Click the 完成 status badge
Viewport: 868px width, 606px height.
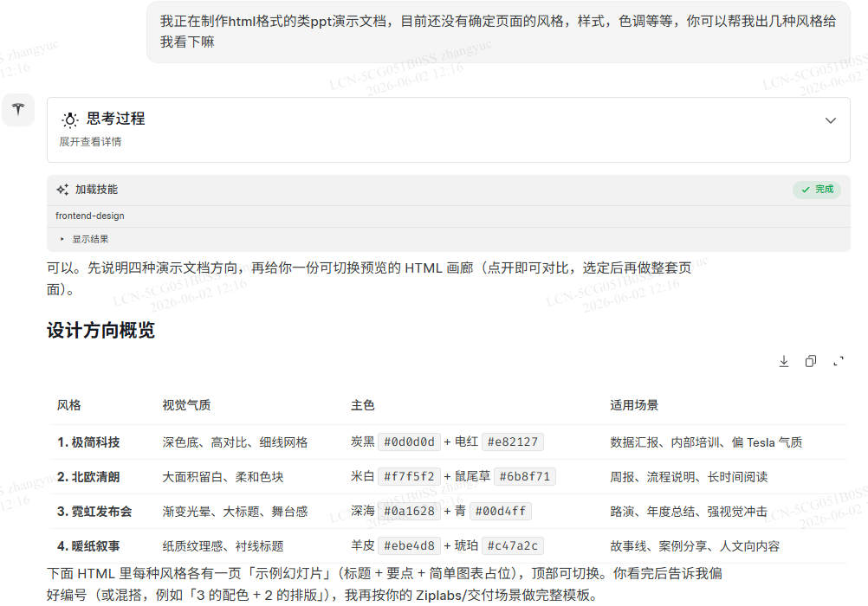tap(817, 190)
